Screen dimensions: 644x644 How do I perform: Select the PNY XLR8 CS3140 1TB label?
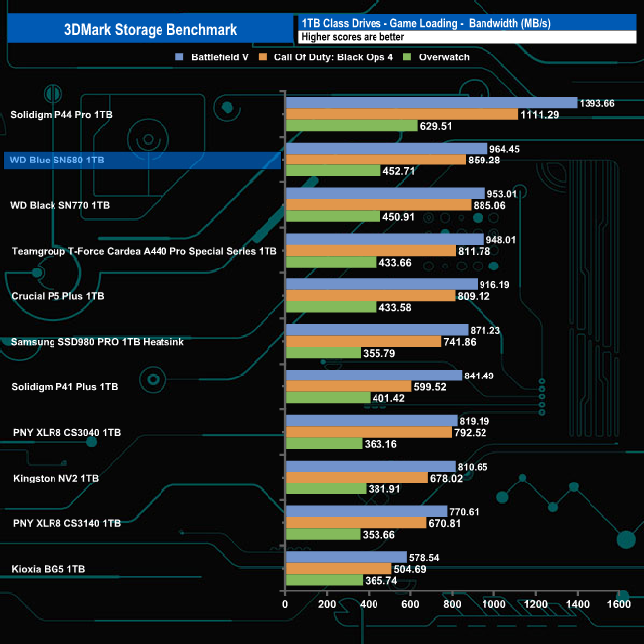(67, 523)
